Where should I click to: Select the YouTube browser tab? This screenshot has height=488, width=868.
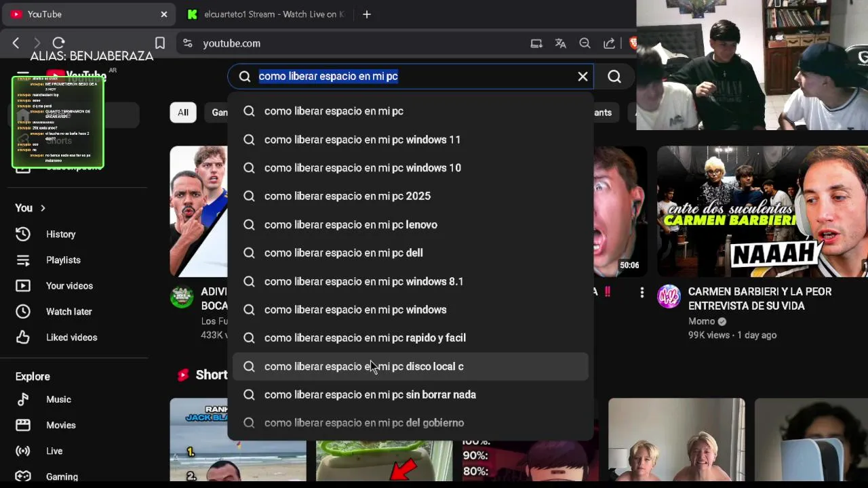[x=88, y=14]
